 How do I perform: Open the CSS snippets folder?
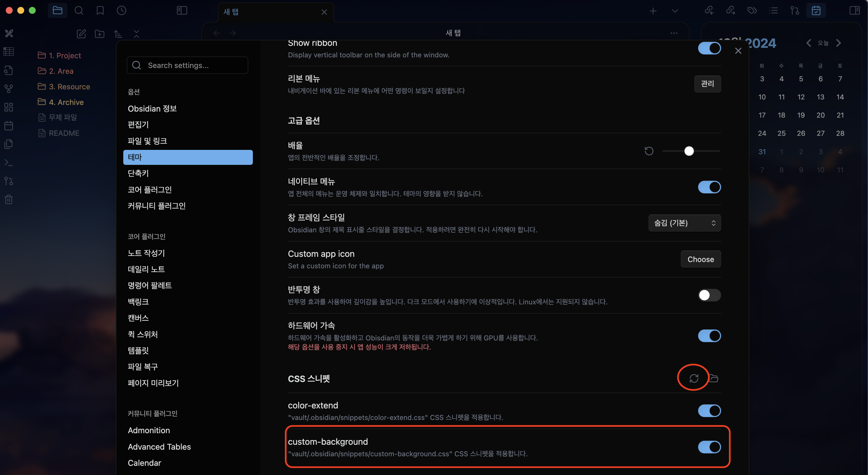pyautogui.click(x=713, y=378)
